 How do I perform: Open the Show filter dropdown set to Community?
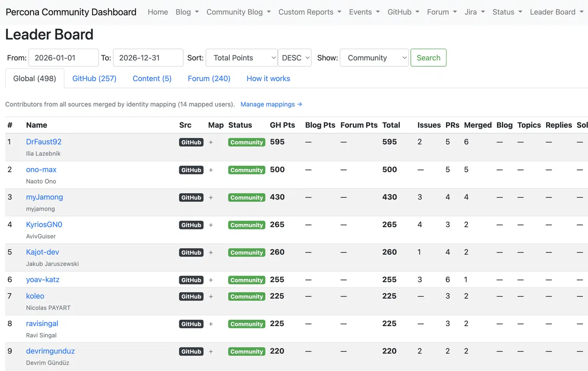coord(374,58)
